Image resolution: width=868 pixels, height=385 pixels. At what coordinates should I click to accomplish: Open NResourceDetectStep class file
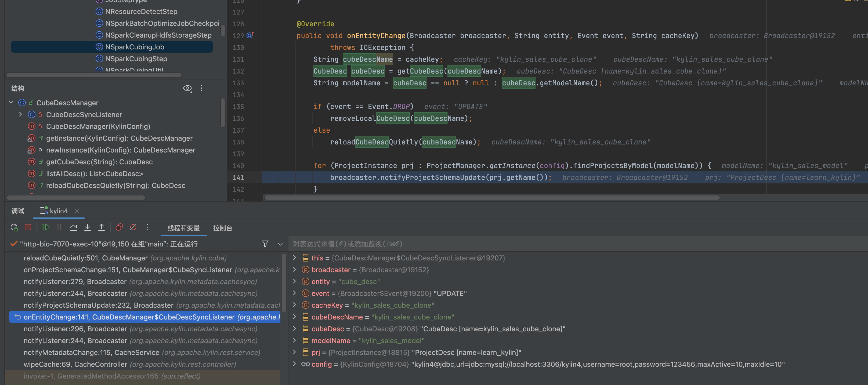tap(141, 12)
